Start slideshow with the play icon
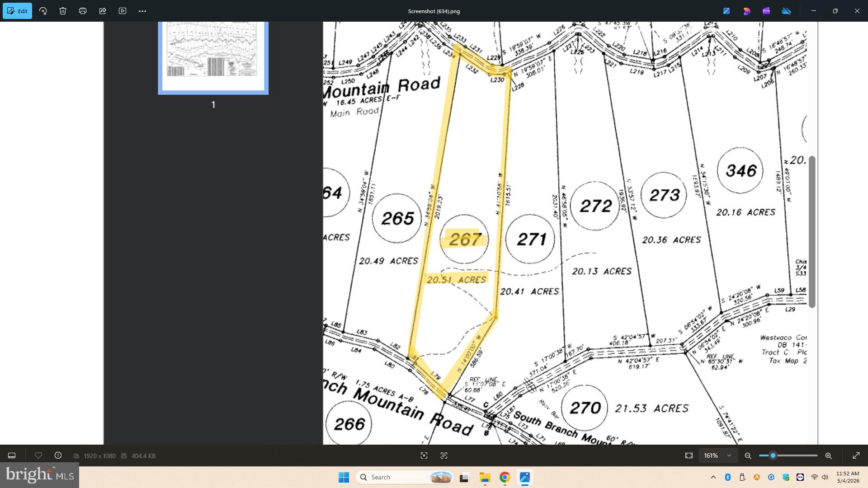This screenshot has height=488, width=868. pos(123,11)
